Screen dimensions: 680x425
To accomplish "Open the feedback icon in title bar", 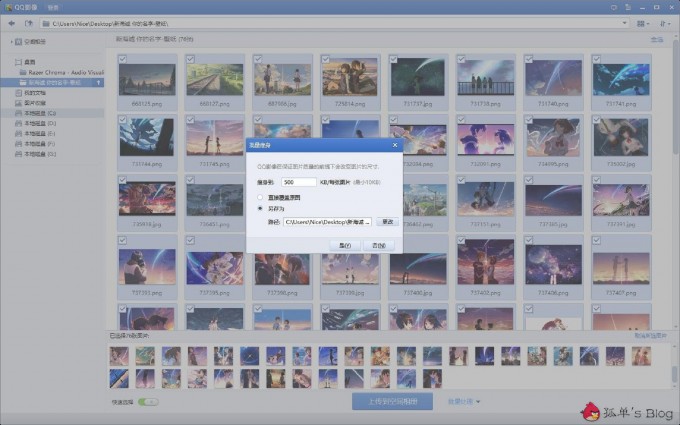I will coord(614,7).
